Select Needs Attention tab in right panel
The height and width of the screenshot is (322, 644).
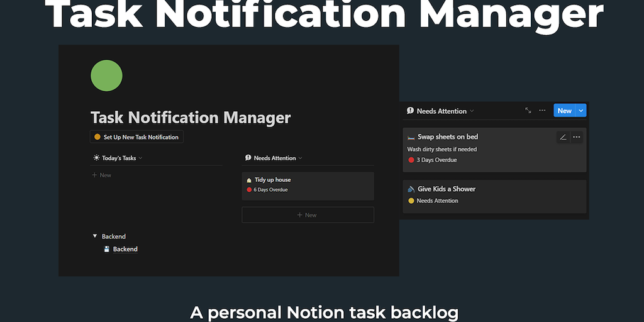tap(440, 111)
